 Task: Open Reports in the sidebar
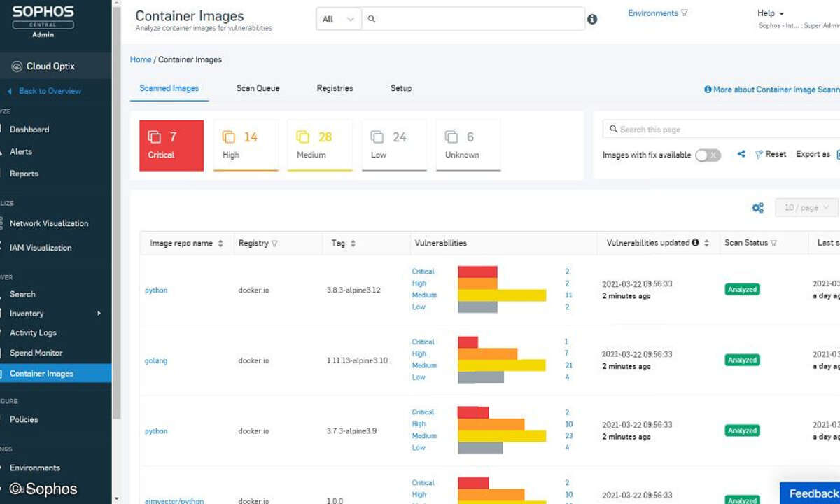pos(24,174)
